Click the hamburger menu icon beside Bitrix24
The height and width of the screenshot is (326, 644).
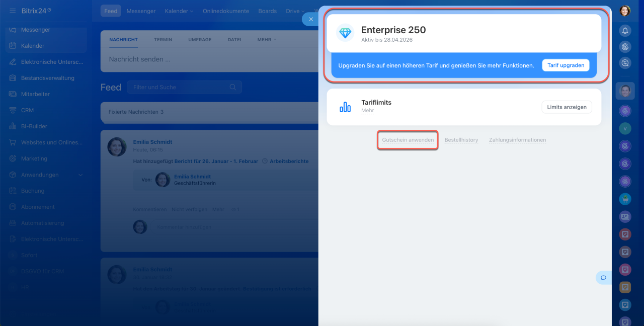click(x=13, y=11)
